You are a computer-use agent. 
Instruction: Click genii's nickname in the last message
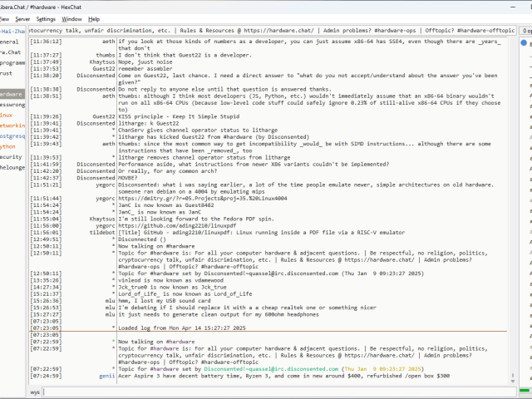(x=107, y=376)
